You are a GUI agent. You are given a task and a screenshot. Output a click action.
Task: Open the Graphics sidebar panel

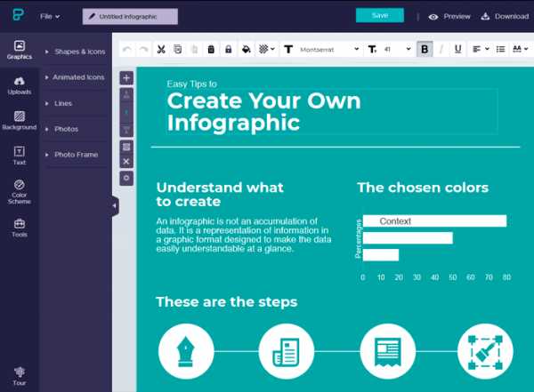click(20, 50)
